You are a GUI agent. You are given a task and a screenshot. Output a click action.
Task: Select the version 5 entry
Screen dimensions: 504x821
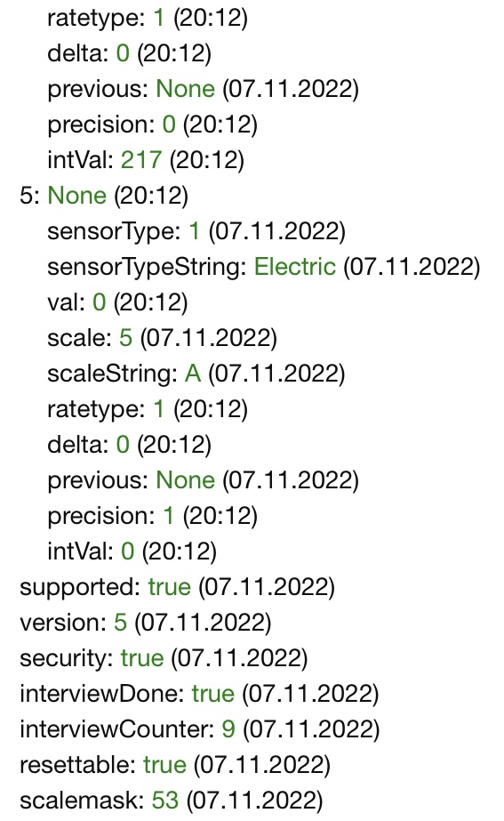(x=146, y=623)
